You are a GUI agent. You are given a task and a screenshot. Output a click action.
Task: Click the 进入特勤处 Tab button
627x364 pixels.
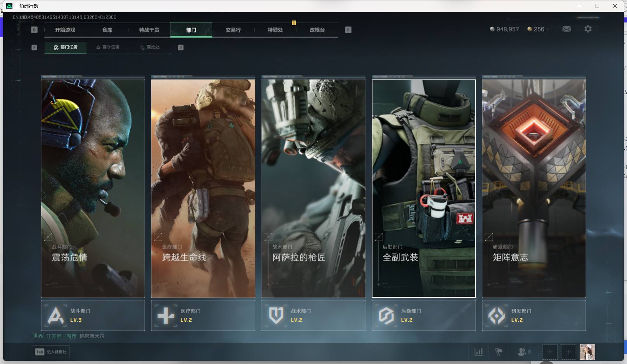click(51, 352)
